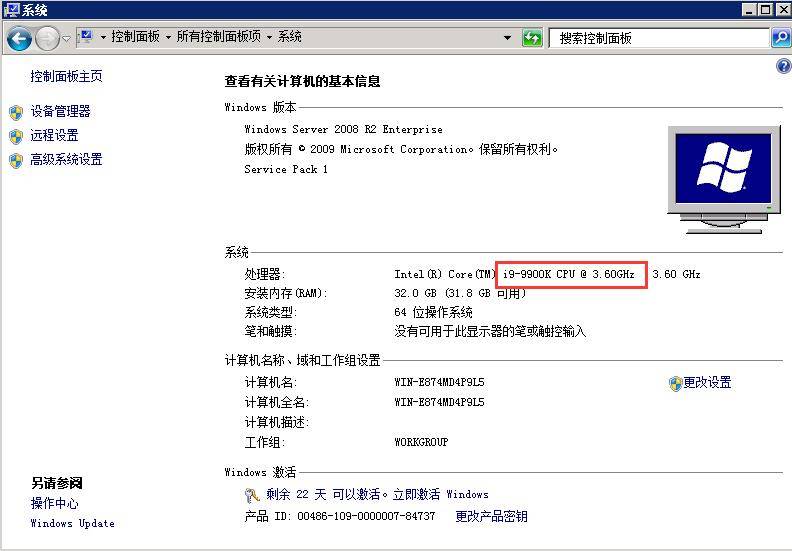The width and height of the screenshot is (792, 551).
Task: Click the 更改产品密钥 link
Action: click(491, 516)
